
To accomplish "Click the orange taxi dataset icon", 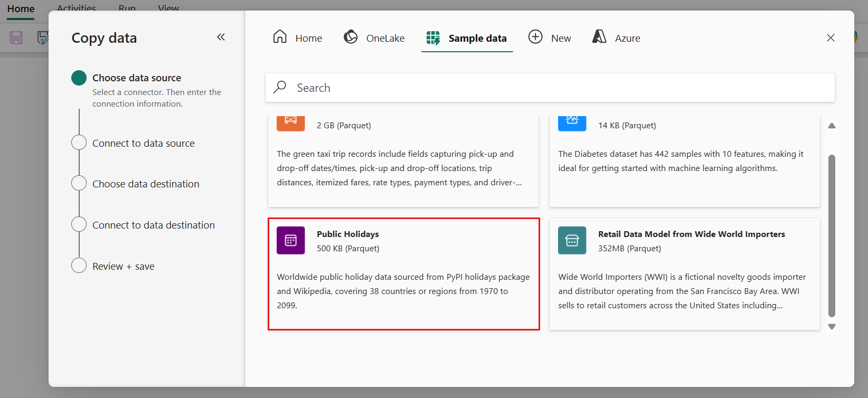I will (290, 122).
